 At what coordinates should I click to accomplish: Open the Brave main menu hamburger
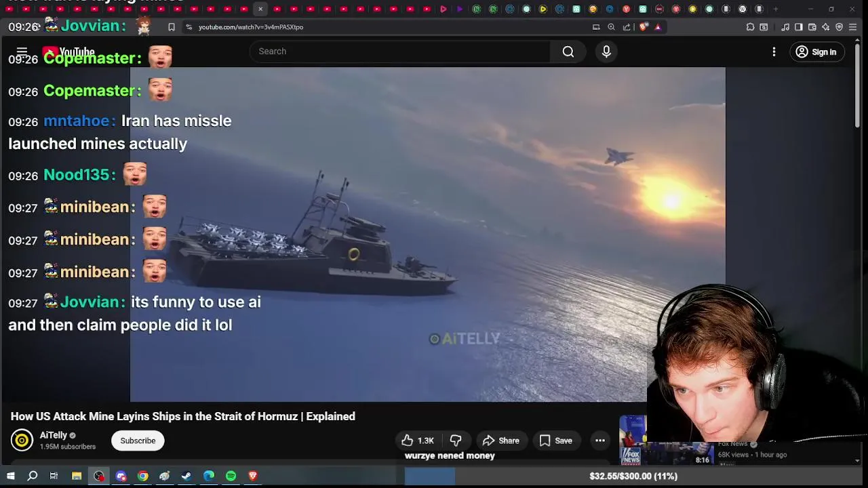coord(853,27)
